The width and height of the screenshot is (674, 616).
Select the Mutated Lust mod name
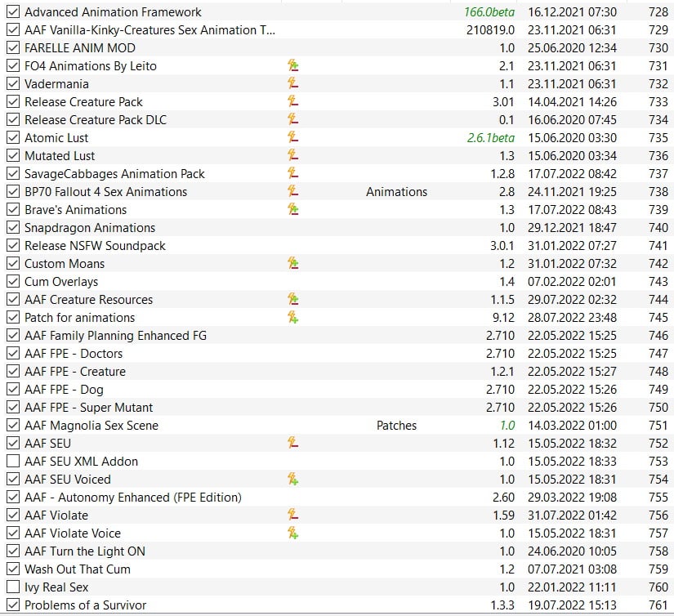tap(60, 155)
